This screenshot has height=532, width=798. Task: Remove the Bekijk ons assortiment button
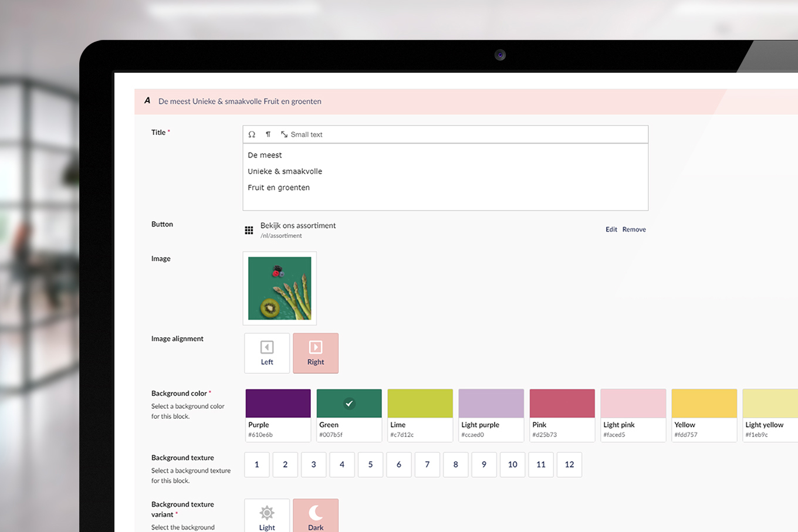634,229
